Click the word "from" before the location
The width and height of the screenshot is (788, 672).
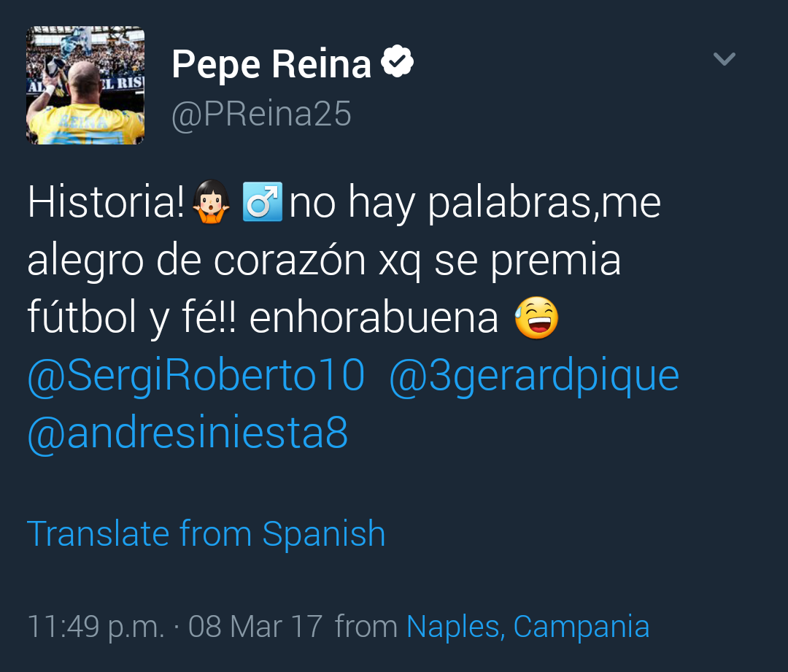click(366, 627)
